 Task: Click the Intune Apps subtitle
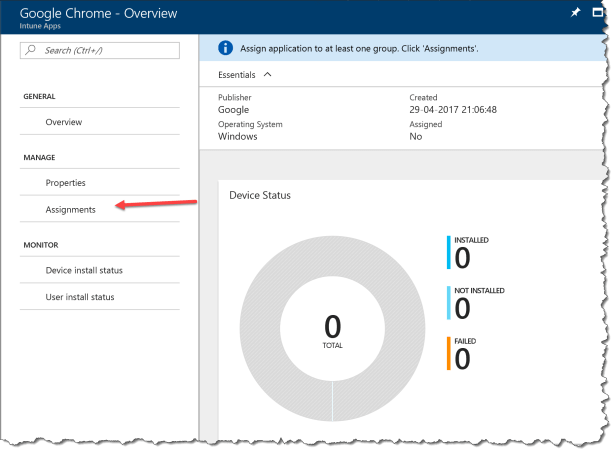pyautogui.click(x=40, y=26)
